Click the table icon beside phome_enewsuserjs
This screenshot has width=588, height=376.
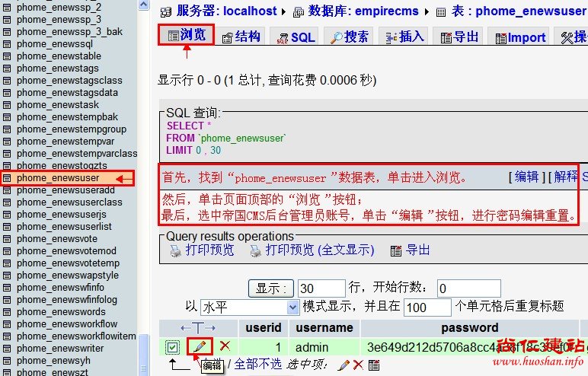coord(7,215)
